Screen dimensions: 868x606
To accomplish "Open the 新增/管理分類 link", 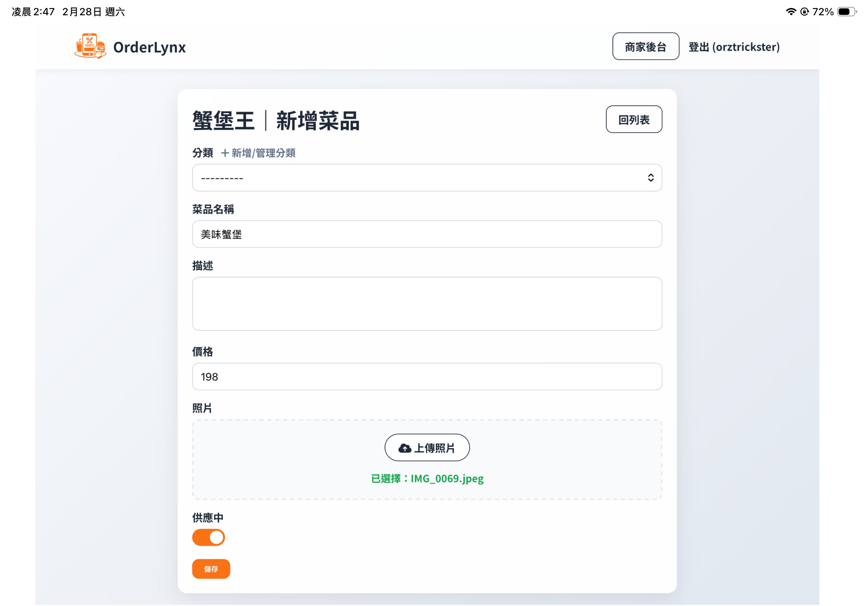I will coord(263,153).
